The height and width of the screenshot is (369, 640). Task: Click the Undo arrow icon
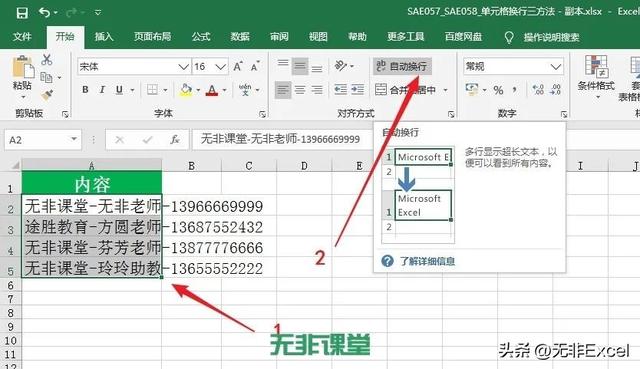[x=44, y=12]
